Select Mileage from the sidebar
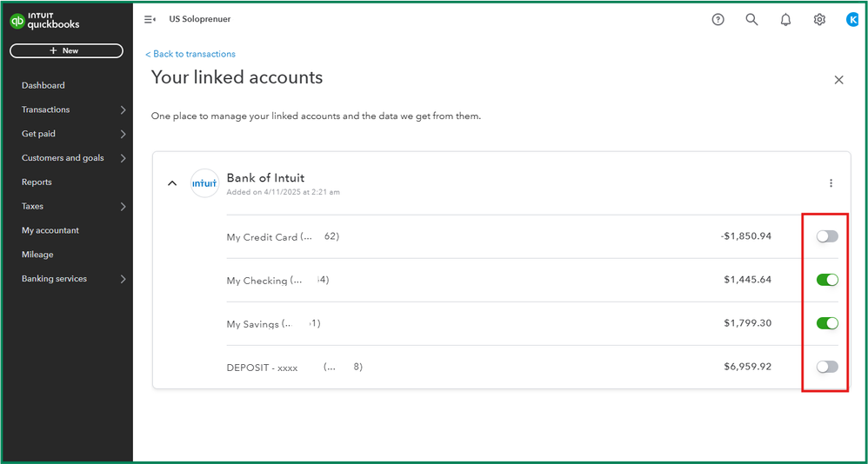868x464 pixels. click(37, 255)
